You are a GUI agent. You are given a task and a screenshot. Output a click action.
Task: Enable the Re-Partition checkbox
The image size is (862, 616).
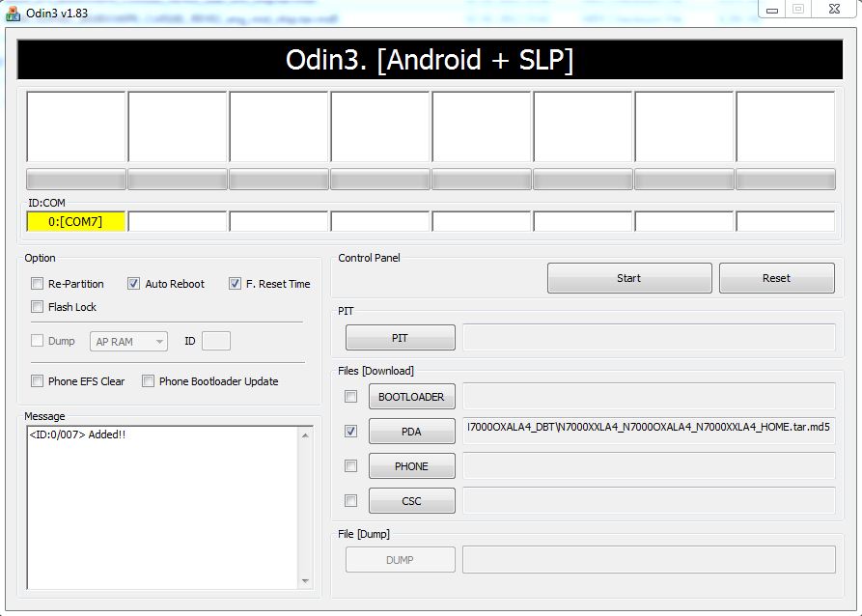point(38,284)
